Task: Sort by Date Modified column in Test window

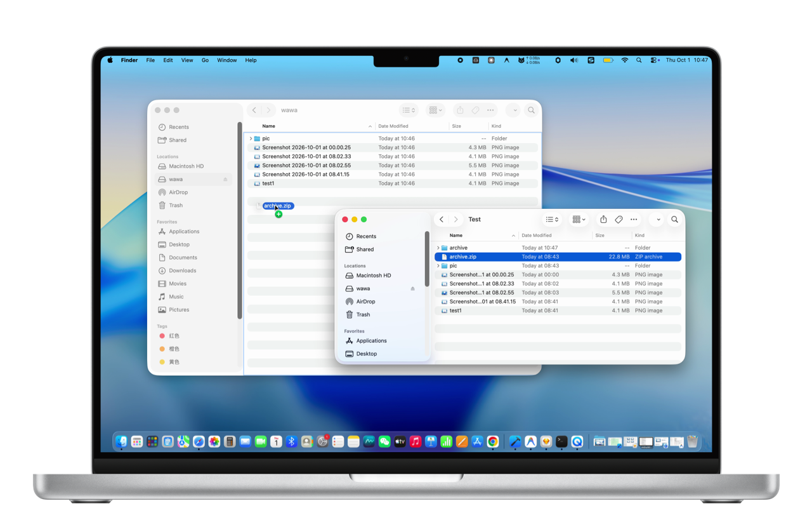Action: pyautogui.click(x=537, y=236)
